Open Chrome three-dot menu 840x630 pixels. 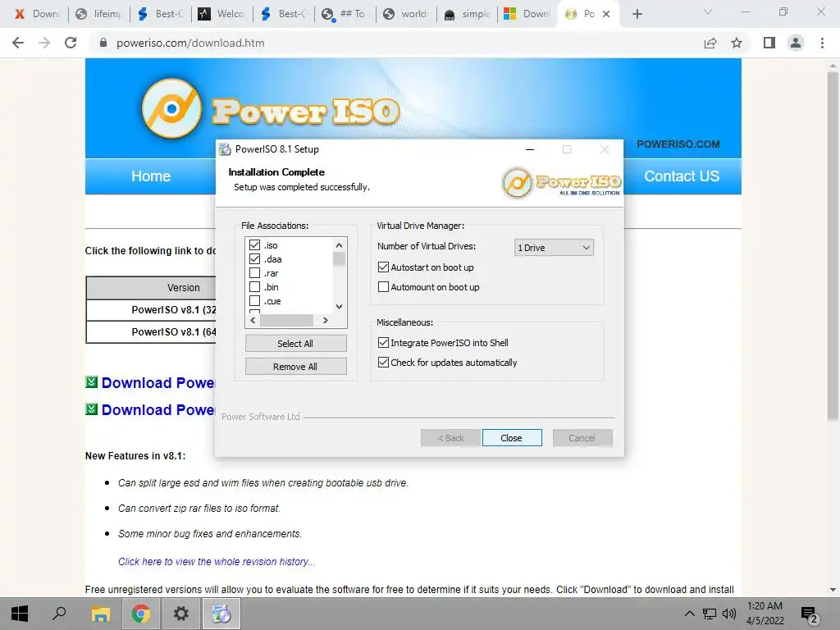pyautogui.click(x=822, y=43)
